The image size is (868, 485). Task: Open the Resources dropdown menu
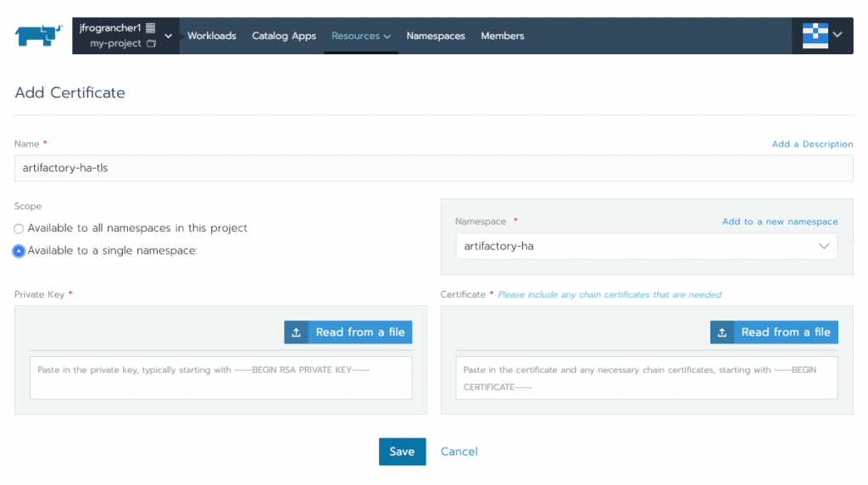361,36
